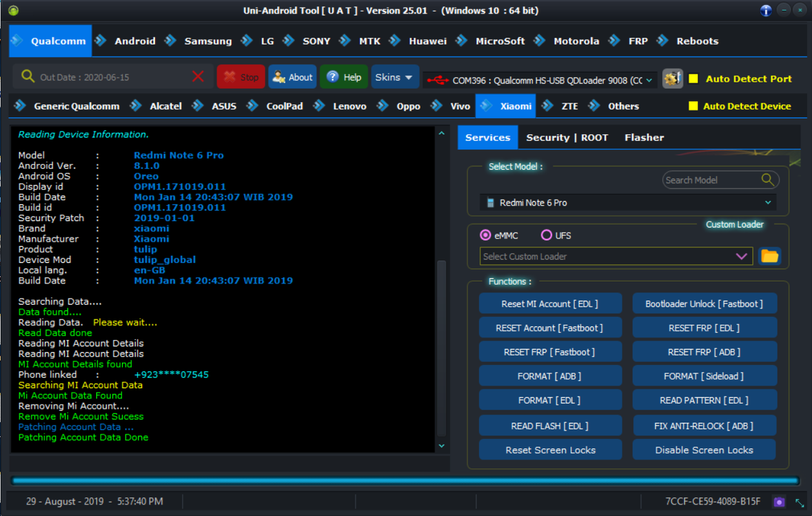
Task: Open the blue info icon in title bar
Action: (766, 10)
